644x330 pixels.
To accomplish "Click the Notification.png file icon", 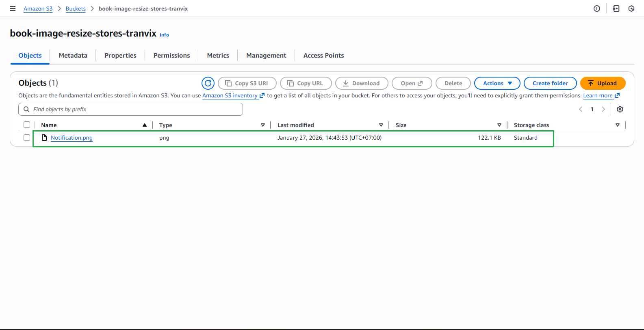I will pos(44,138).
